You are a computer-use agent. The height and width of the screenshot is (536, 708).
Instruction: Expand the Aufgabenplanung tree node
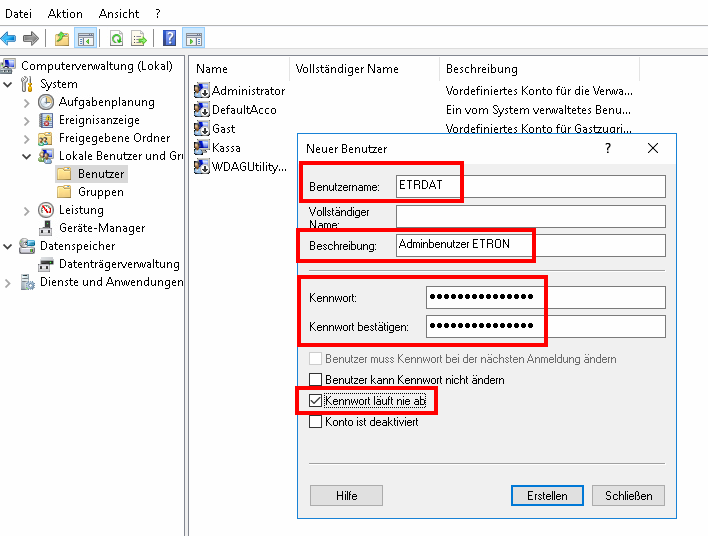click(x=27, y=102)
